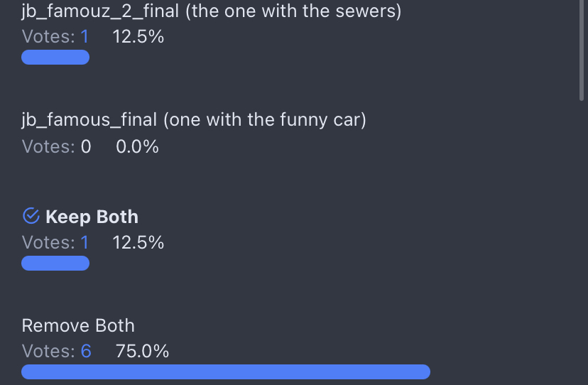The image size is (588, 385).
Task: Click the 0.0% figure for jb_famous_final
Action: point(138,147)
